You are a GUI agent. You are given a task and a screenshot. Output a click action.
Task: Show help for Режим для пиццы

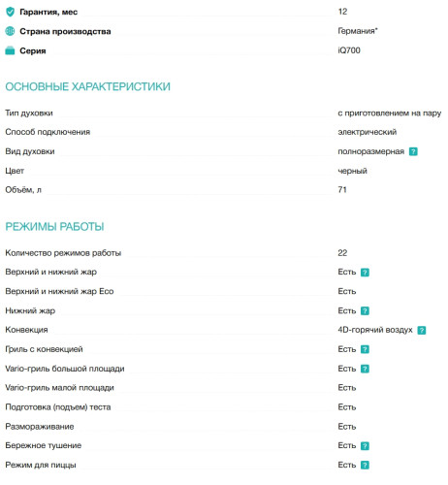point(365,465)
